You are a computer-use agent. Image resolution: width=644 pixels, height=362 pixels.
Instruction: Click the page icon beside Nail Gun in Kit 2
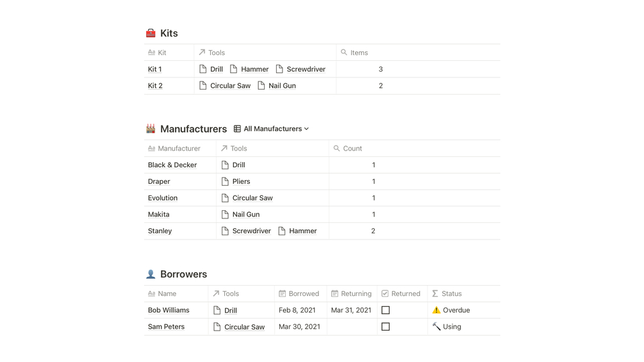point(261,86)
